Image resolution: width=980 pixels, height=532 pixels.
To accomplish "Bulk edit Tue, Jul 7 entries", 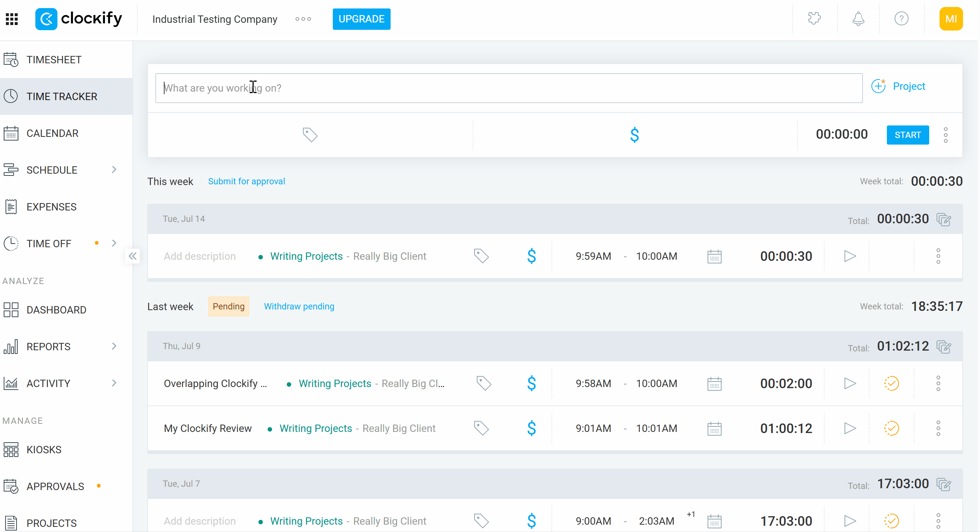I will (944, 485).
